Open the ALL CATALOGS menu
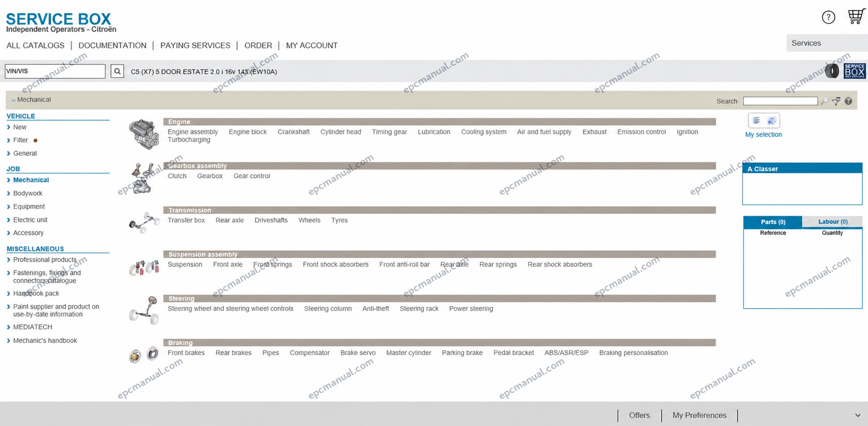This screenshot has width=868, height=426. [35, 45]
